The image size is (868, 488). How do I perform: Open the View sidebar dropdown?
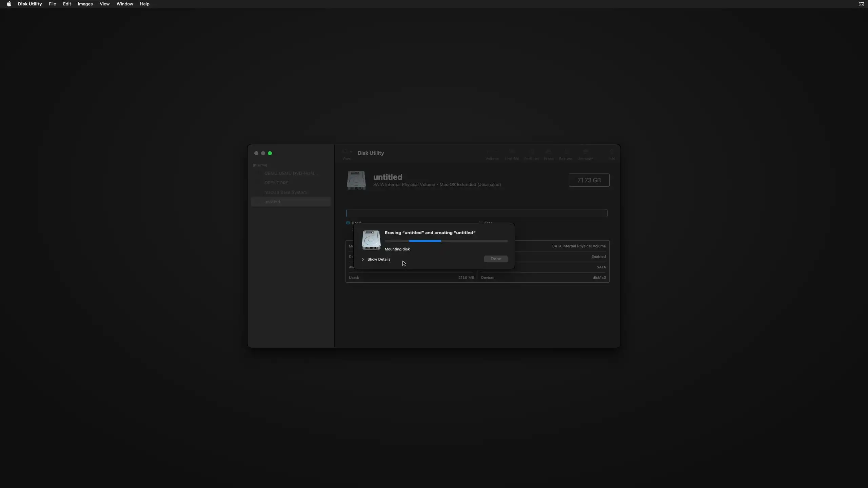pos(347,152)
